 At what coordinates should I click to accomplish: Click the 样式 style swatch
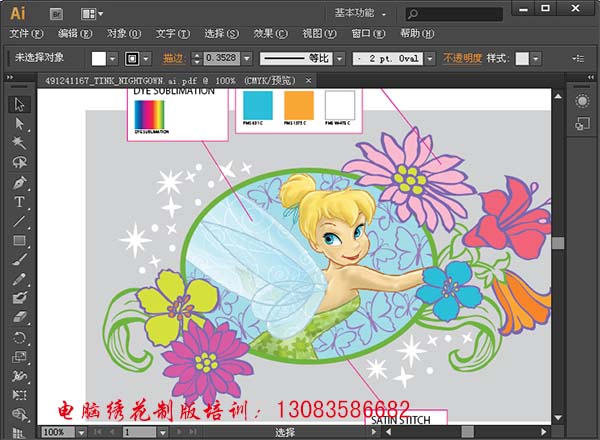tap(522, 59)
